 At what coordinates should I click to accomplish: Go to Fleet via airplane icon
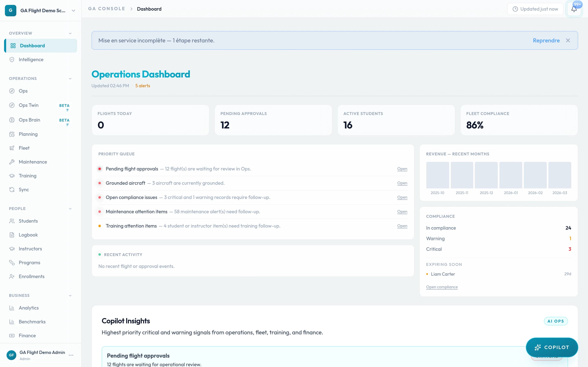click(x=24, y=148)
